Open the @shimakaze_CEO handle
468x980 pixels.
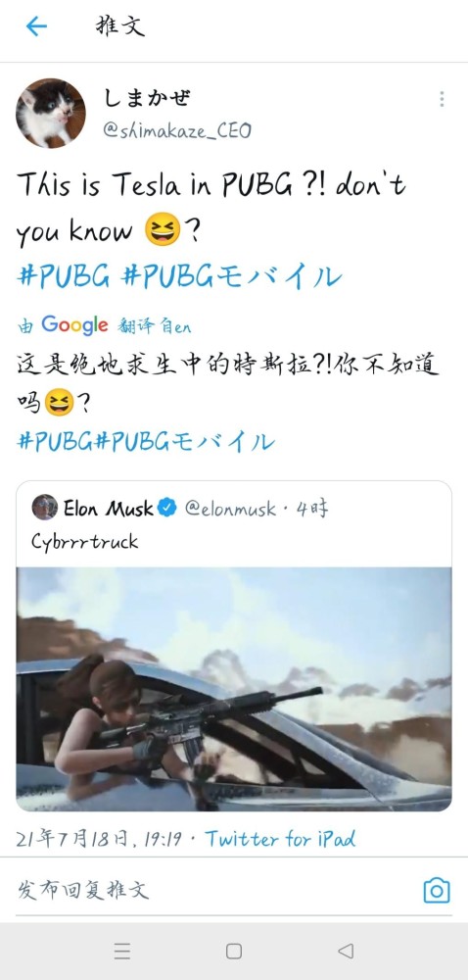point(176,130)
